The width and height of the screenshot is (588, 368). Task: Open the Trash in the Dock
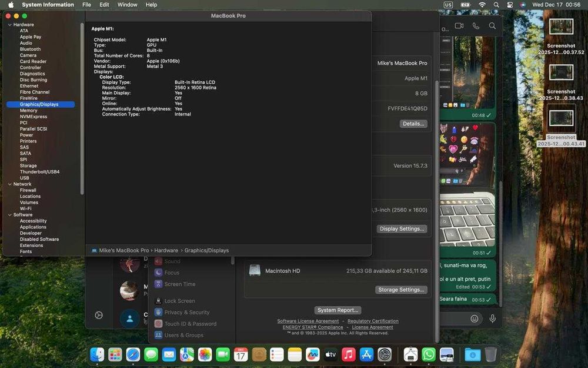[x=490, y=354]
